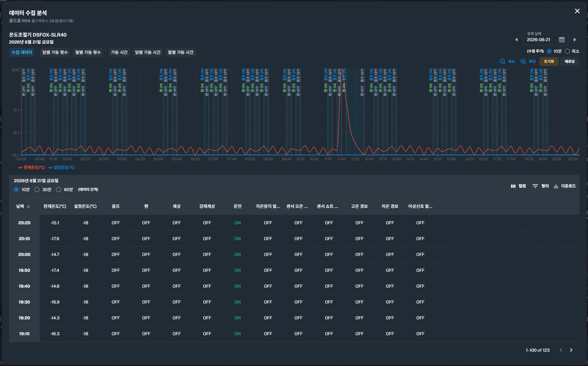This screenshot has height=366, width=588.
Task: Open the calendar date picker icon
Action: click(x=562, y=40)
